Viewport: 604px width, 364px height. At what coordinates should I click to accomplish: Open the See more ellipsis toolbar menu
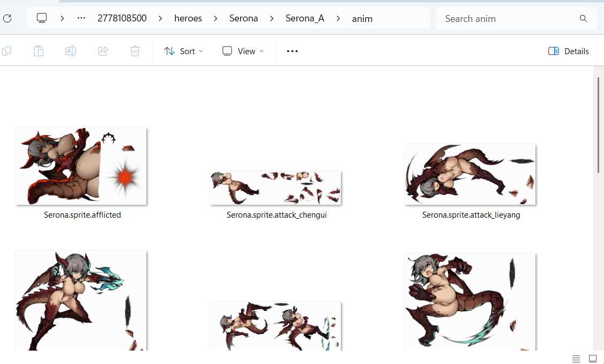292,51
